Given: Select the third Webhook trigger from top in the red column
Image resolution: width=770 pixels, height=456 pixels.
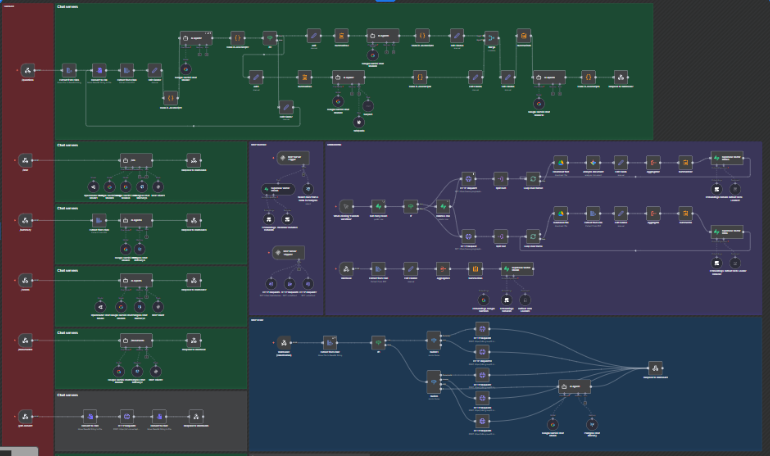Looking at the screenshot, I should click(25, 220).
